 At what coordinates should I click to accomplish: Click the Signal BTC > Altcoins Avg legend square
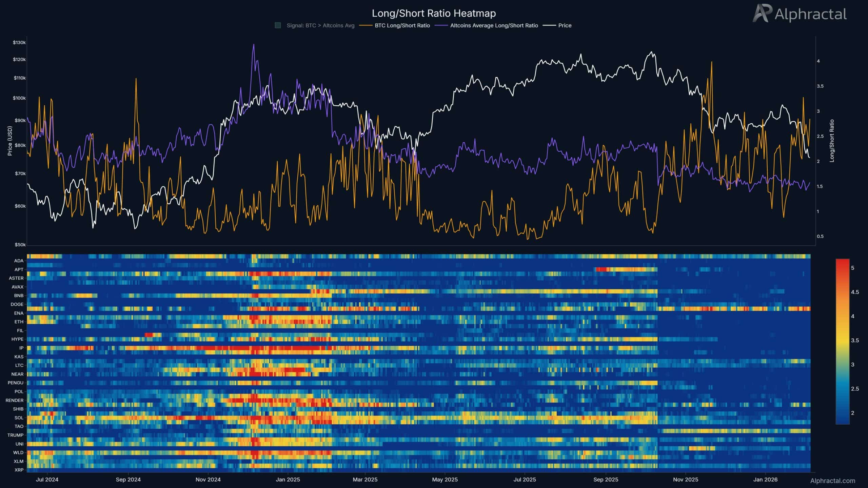coord(278,25)
